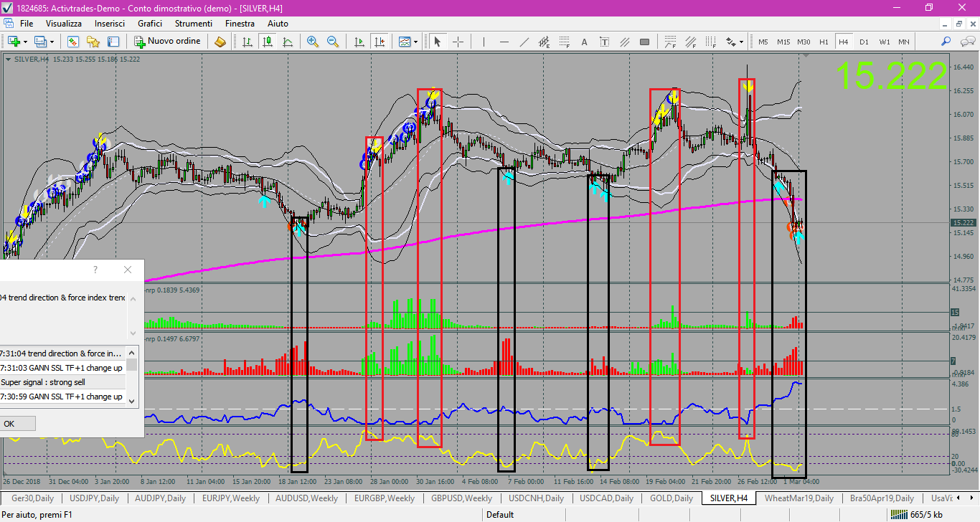Switch chart to line chart mode
The width and height of the screenshot is (980, 522).
click(x=288, y=42)
